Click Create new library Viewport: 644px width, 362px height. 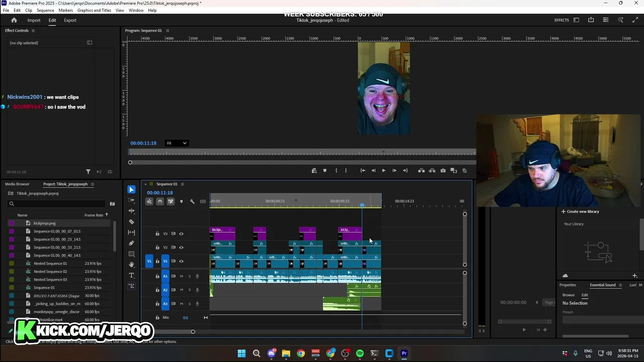tap(580, 212)
